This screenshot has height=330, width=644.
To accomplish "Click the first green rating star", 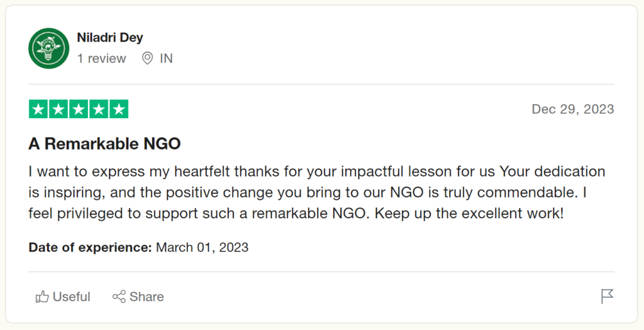I will [x=38, y=109].
